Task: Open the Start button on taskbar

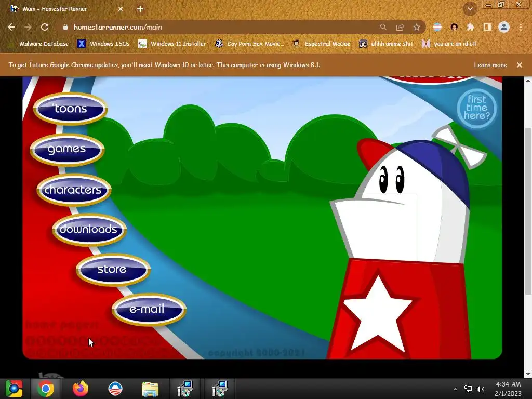Action: (14, 389)
